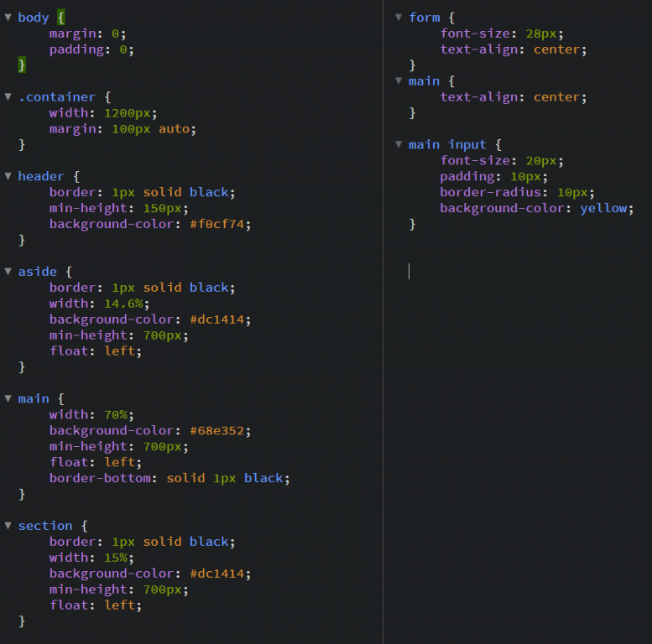Click the border-radius property
The image size is (652, 644).
click(x=491, y=192)
